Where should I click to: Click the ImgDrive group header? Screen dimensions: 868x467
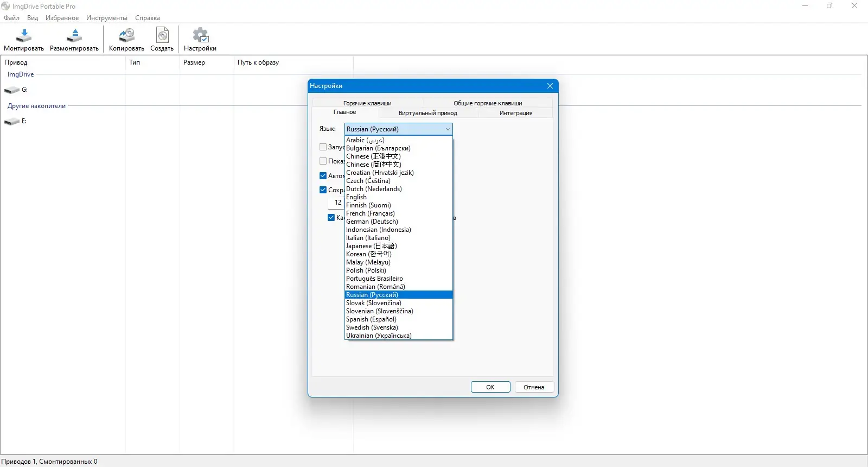coord(21,74)
